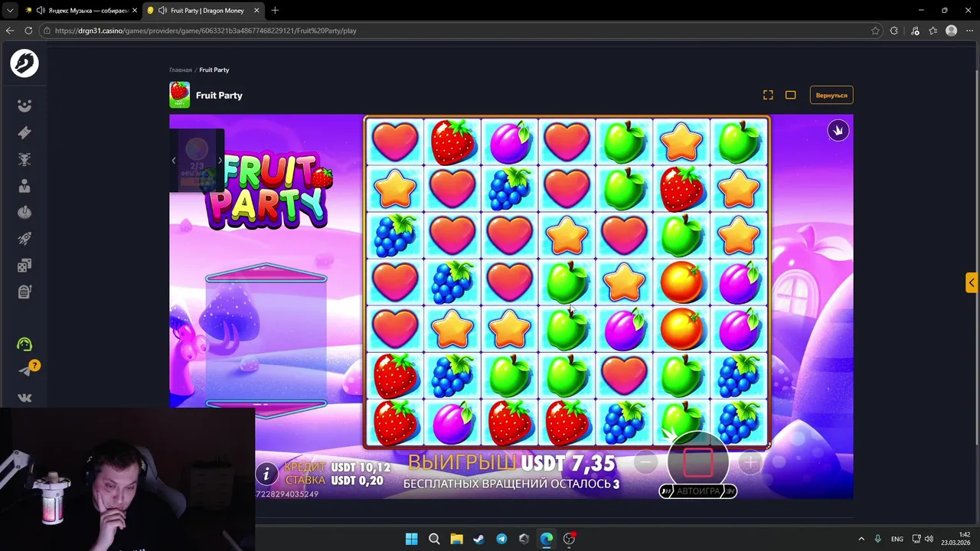Click the crown icon in game corner
The height and width of the screenshot is (551, 980).
coord(838,130)
